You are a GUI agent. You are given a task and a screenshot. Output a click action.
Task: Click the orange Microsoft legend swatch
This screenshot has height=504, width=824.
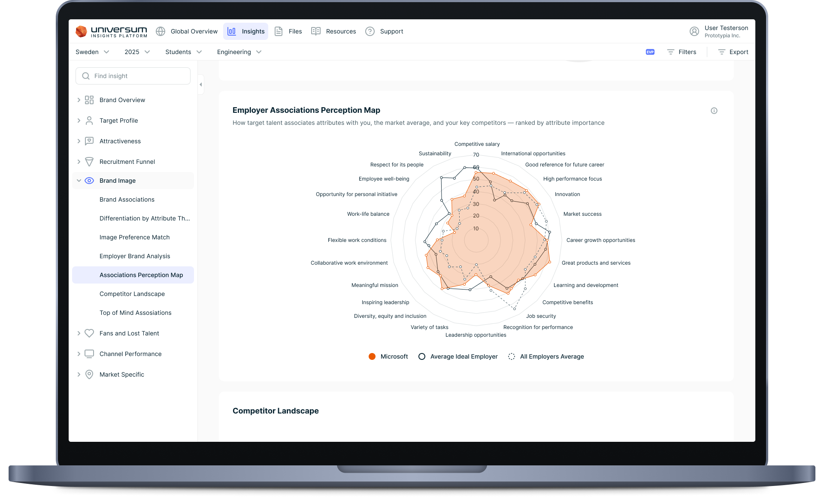(372, 356)
